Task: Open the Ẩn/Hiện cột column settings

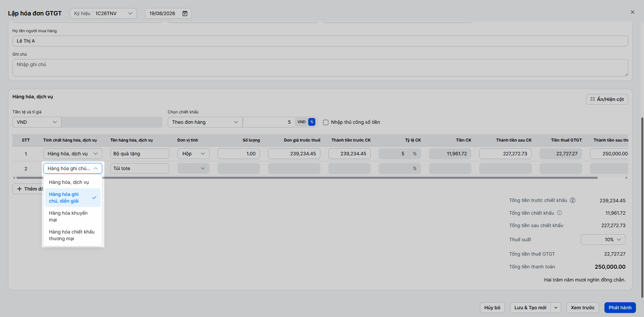Action: (607, 99)
